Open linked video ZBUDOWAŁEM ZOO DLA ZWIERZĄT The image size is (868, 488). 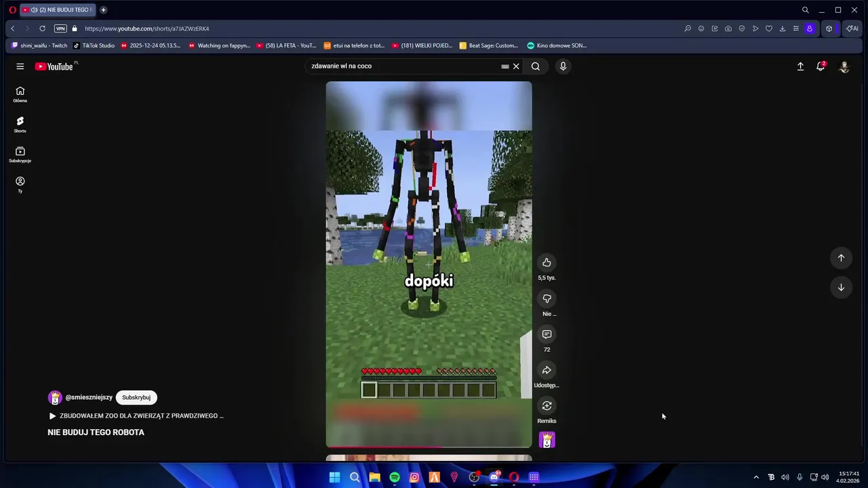click(x=136, y=415)
